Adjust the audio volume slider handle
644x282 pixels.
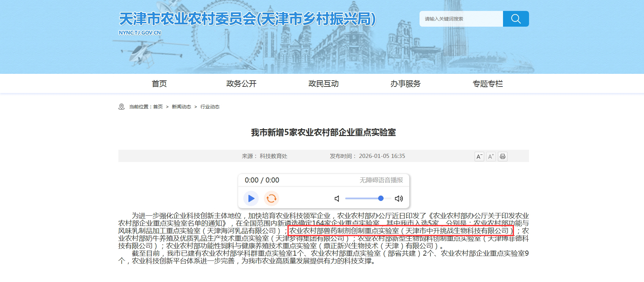(381, 198)
